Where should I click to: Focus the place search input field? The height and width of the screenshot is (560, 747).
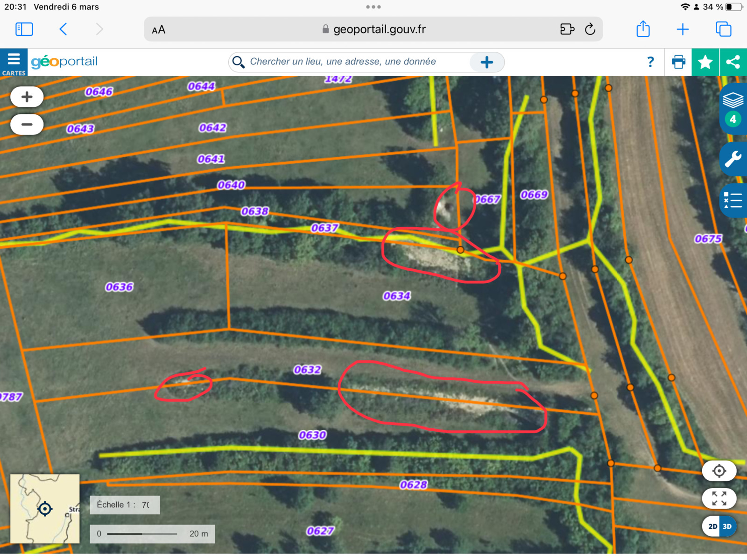[355, 62]
